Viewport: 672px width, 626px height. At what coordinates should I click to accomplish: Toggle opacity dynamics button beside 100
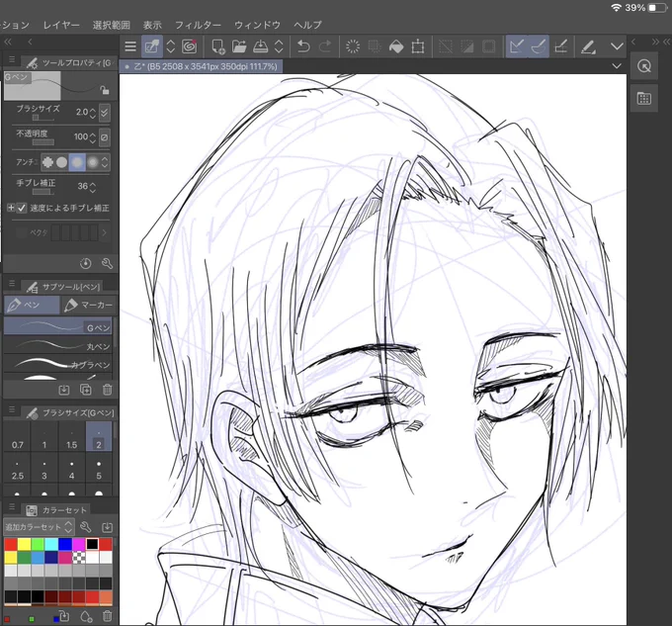coord(105,137)
